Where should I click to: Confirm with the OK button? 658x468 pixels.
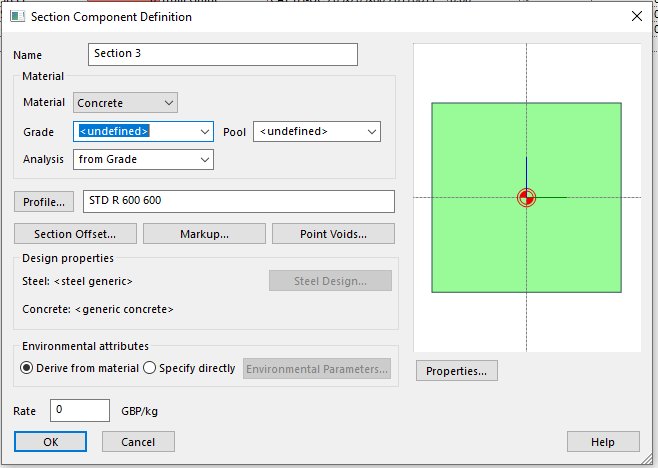(x=50, y=442)
